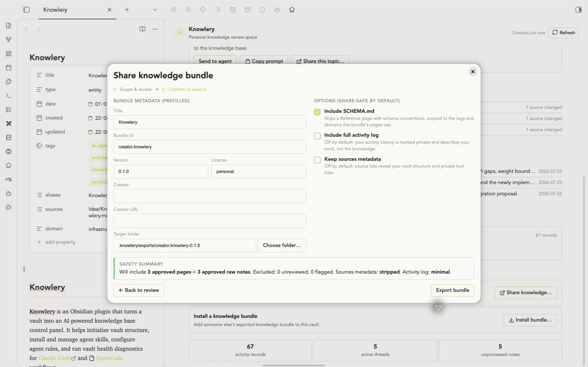Screen dimensions: 588x367
Task: Open the calendar check pane icon
Action: click(233, 10)
